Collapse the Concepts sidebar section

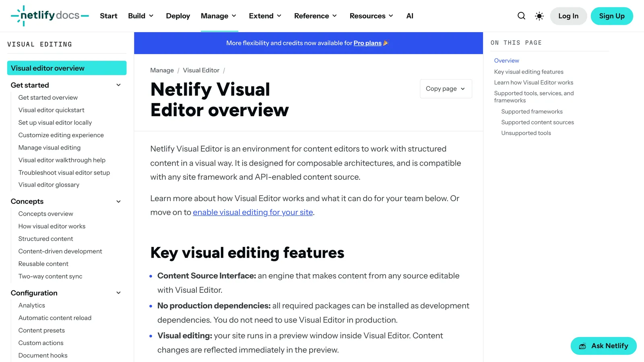point(118,202)
